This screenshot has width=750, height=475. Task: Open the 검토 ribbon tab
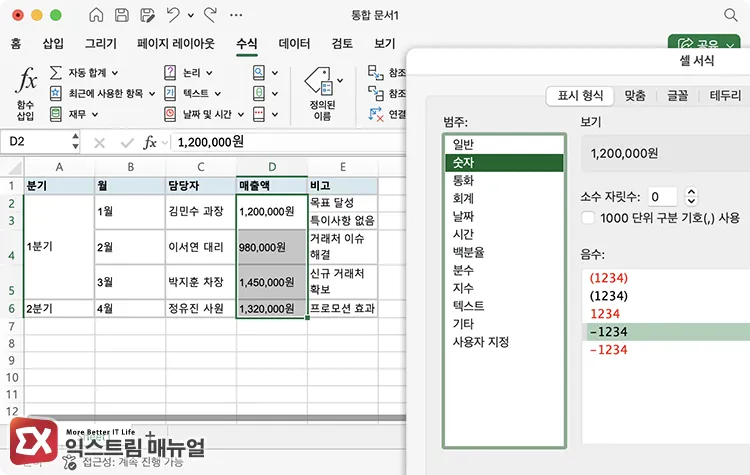[342, 44]
